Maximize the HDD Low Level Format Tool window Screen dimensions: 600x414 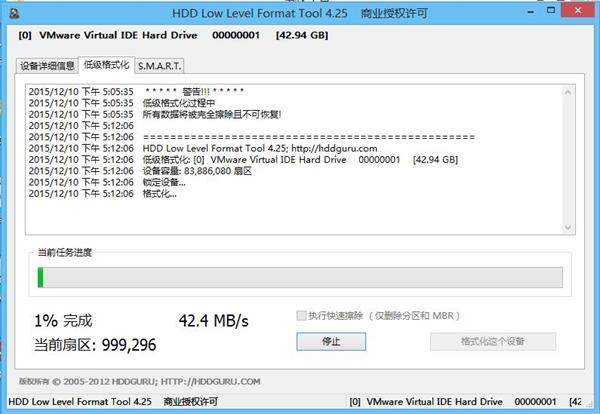coord(551,11)
